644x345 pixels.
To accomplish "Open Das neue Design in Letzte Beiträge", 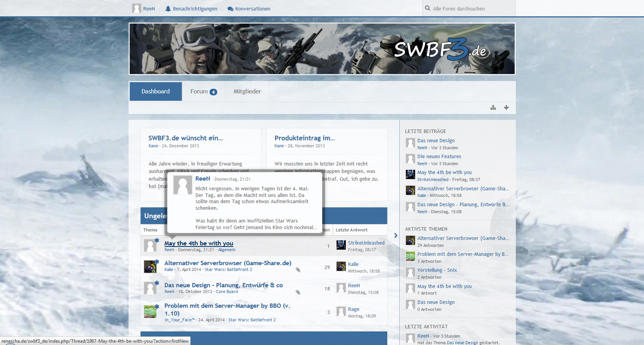I will 436,140.
